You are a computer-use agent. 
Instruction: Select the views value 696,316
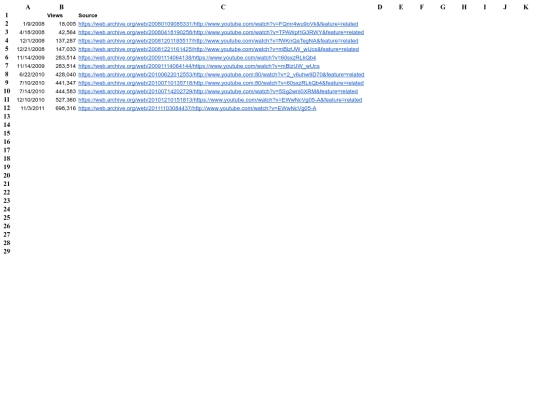pos(66,108)
